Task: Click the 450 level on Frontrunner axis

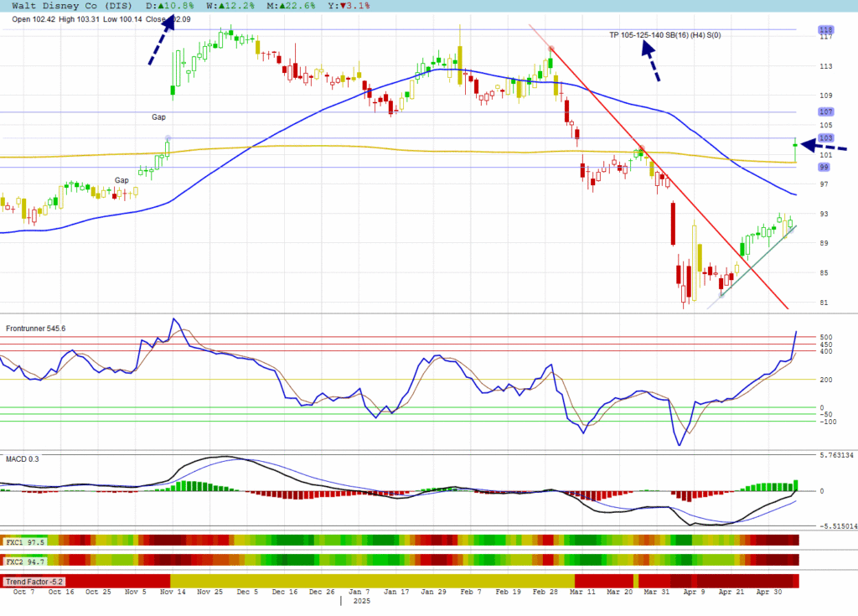Action: click(825, 344)
